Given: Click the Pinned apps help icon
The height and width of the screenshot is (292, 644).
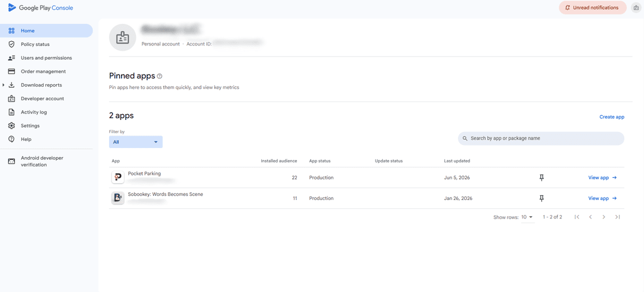Looking at the screenshot, I should click(x=160, y=76).
